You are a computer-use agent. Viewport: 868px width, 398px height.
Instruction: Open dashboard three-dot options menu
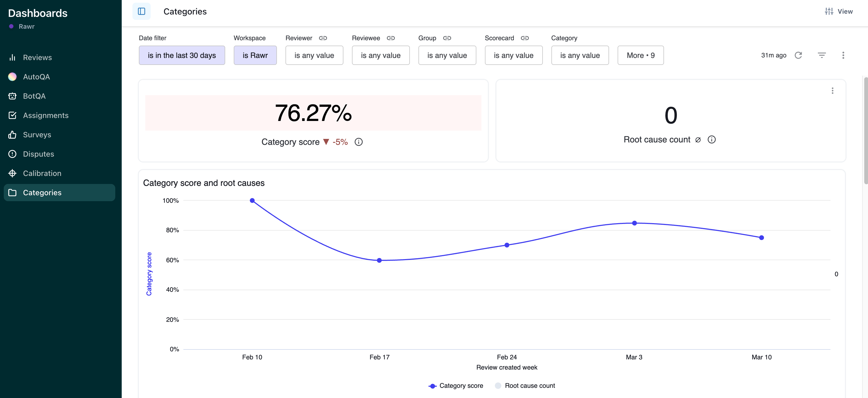tap(843, 55)
